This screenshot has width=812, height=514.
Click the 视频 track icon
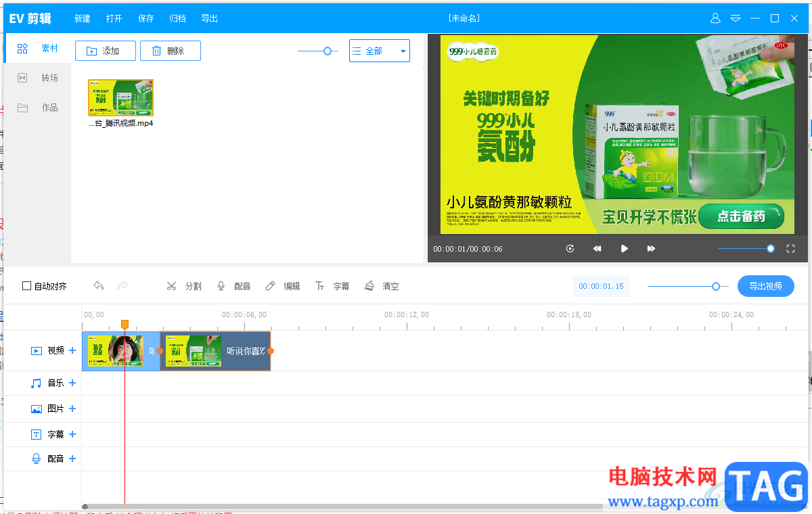click(37, 350)
